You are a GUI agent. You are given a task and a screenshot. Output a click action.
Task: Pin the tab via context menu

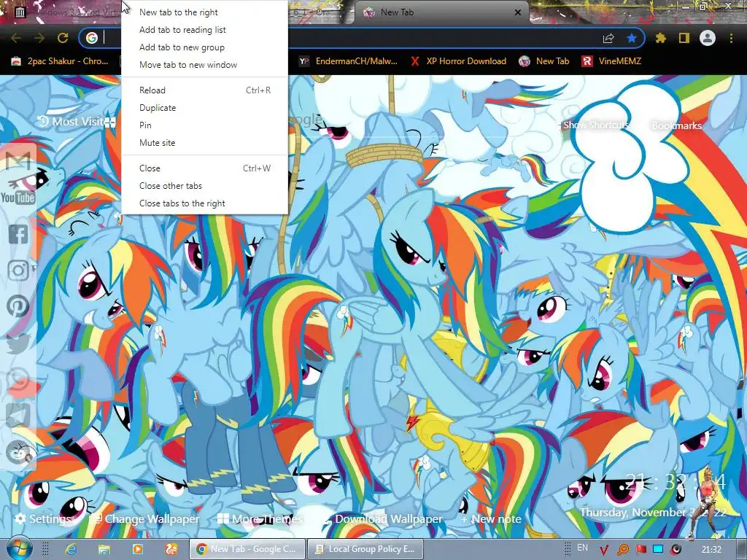(204, 125)
